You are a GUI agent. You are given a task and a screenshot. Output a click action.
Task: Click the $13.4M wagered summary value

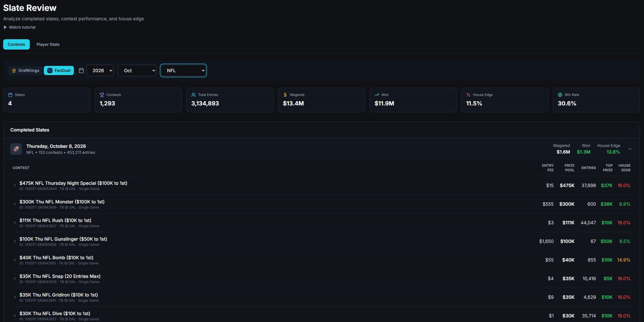[293, 103]
